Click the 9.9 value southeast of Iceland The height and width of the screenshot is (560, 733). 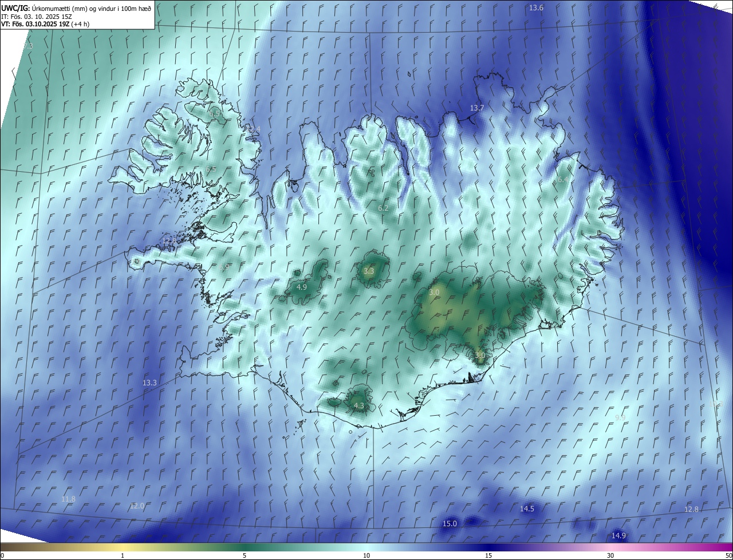pos(620,417)
